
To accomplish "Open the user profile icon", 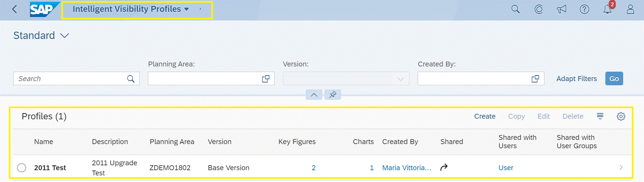I will tap(630, 9).
